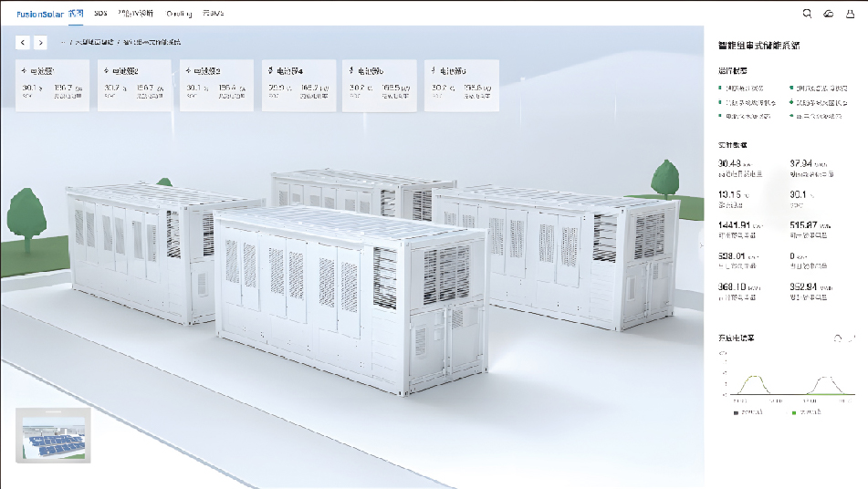This screenshot has height=489, width=868.
Task: Click the solar panel thumbnail at bottom left
Action: click(x=54, y=437)
